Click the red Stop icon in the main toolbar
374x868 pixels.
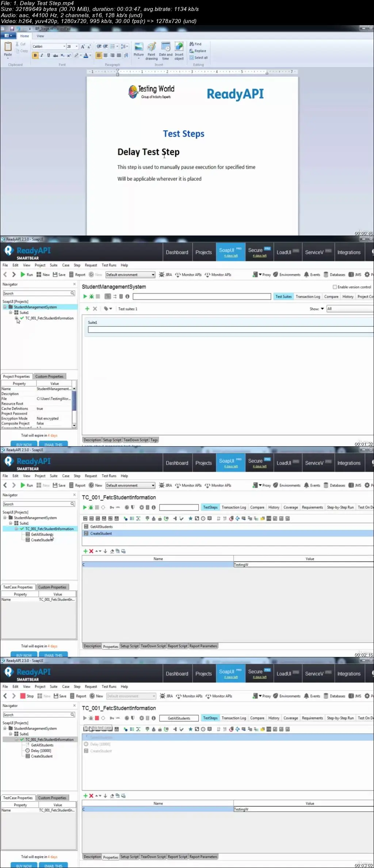pyautogui.click(x=23, y=696)
